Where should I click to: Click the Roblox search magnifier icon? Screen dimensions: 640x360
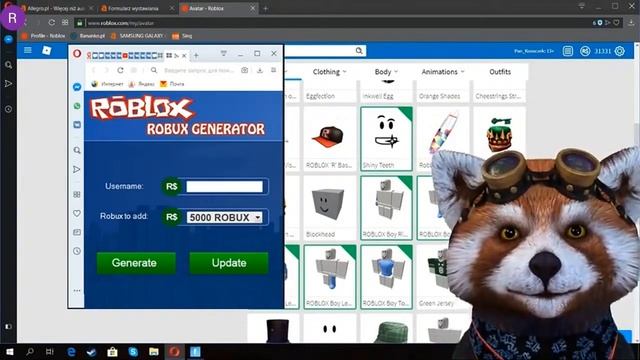(x=359, y=51)
